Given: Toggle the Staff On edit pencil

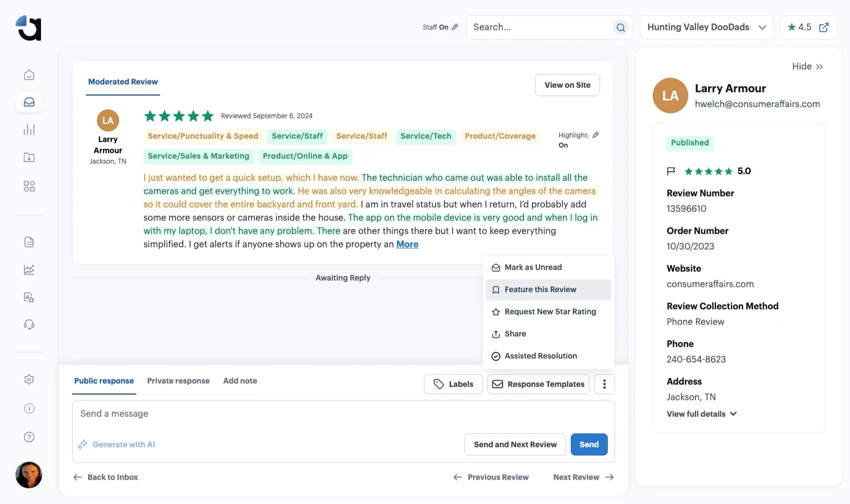Looking at the screenshot, I should [455, 27].
